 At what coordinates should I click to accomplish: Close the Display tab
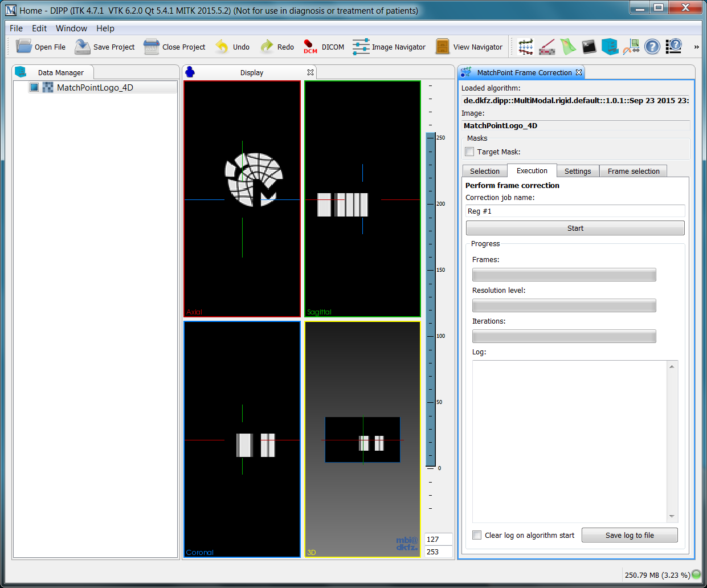point(310,72)
